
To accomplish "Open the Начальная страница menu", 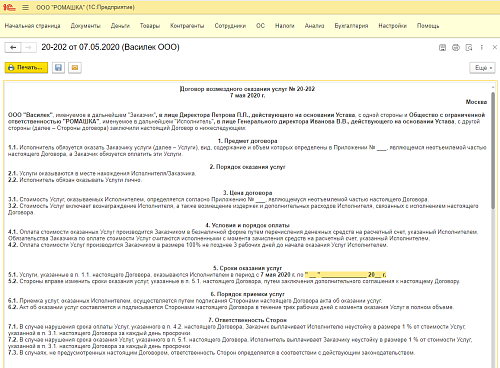I will tap(32, 26).
